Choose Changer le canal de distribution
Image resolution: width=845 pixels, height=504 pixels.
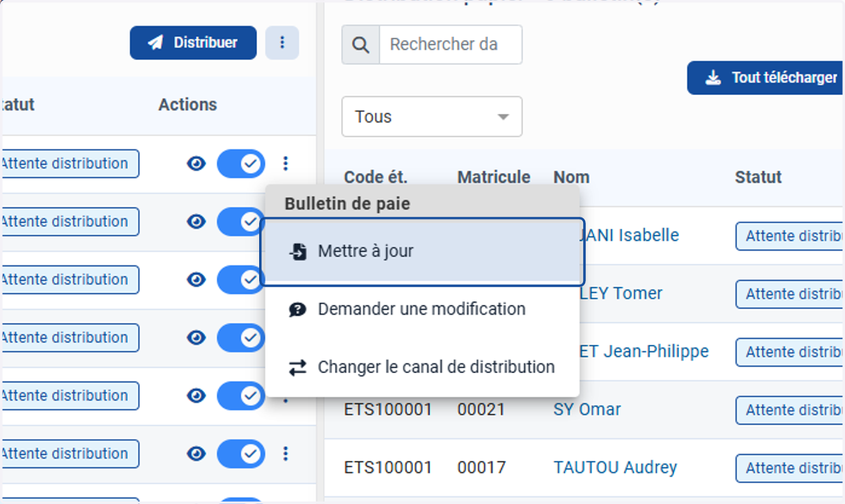pos(423,367)
